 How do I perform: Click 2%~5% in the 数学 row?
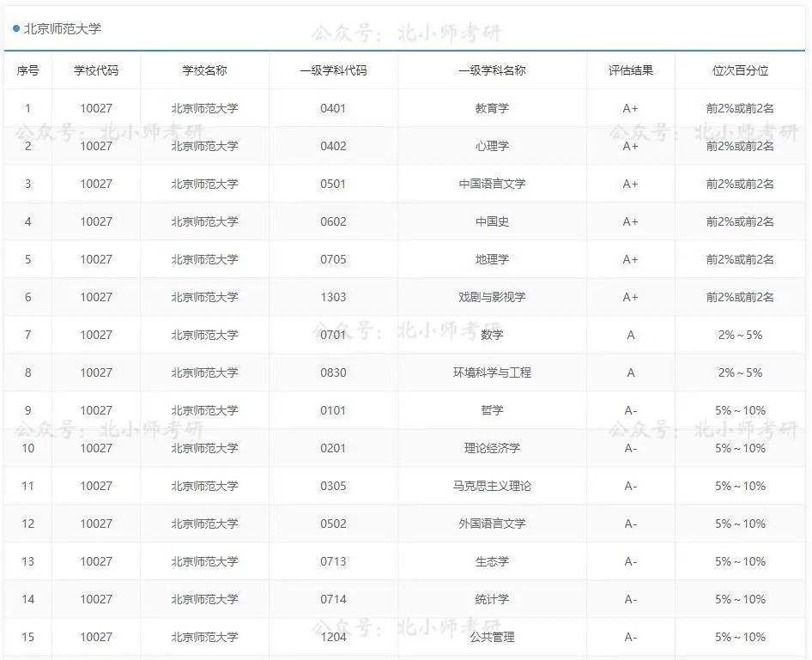740,335
